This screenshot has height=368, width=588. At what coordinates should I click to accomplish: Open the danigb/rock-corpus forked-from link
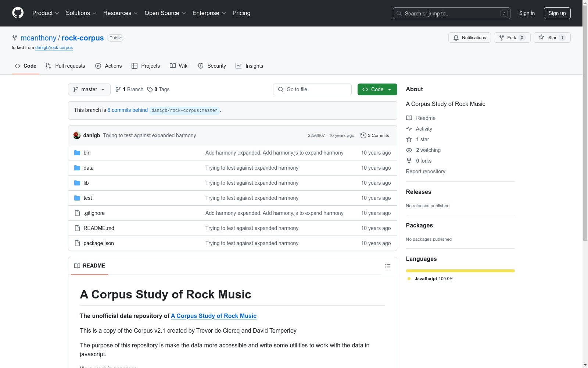click(54, 47)
